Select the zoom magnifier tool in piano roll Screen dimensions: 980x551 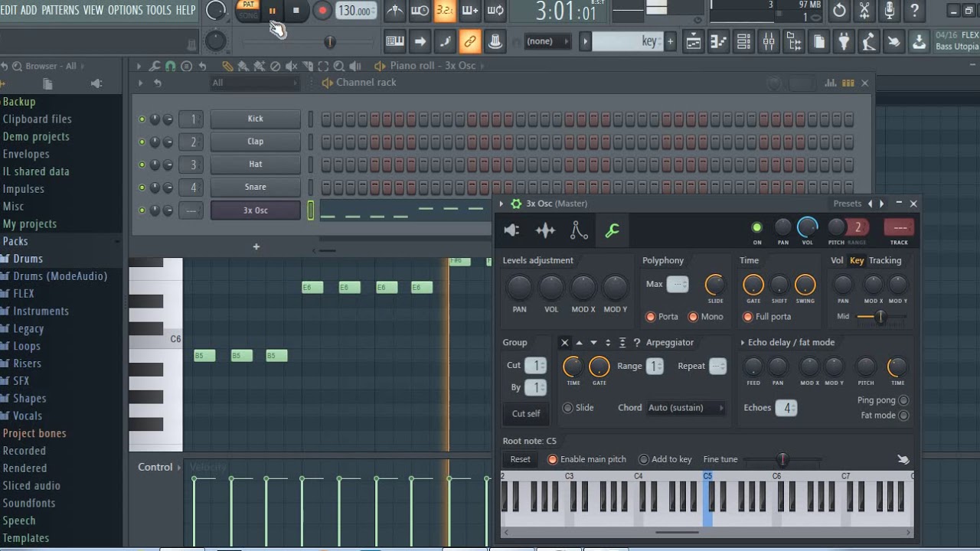[338, 67]
